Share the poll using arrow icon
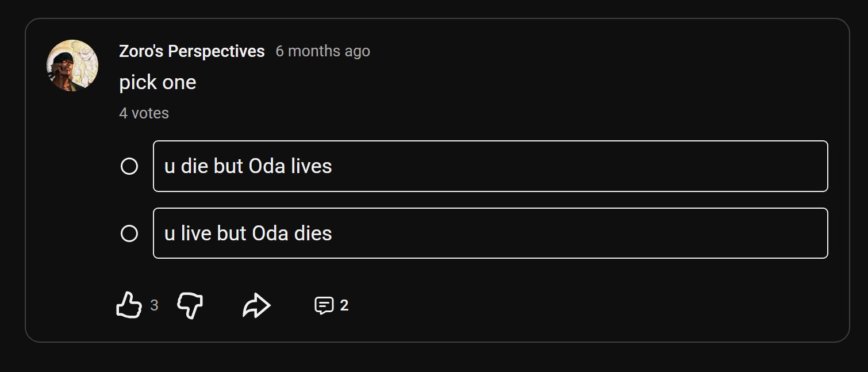The height and width of the screenshot is (372, 868). (x=256, y=305)
